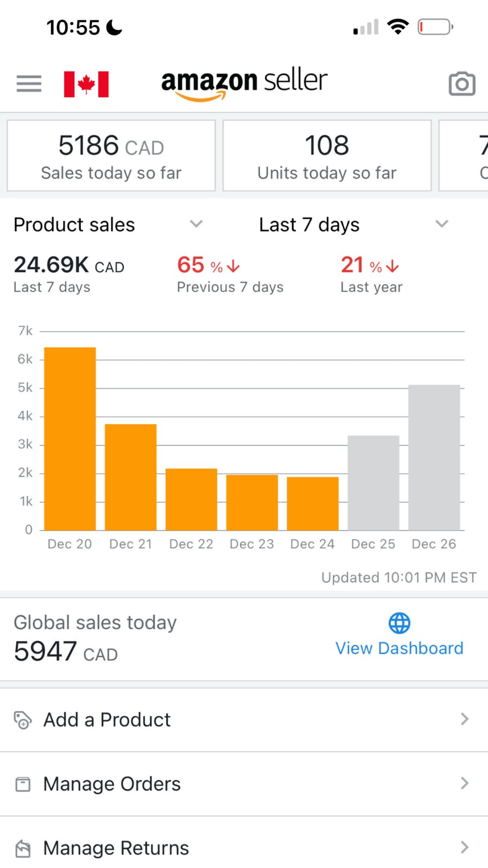The width and height of the screenshot is (488, 868).
Task: Select the Manage Orders menu item
Action: pos(112,784)
